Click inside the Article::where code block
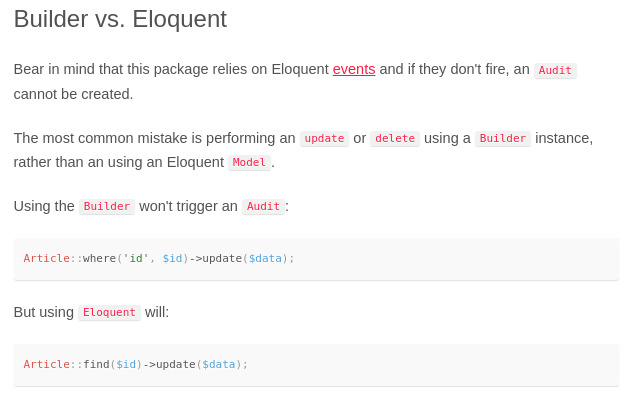640x406 pixels. pos(316,259)
